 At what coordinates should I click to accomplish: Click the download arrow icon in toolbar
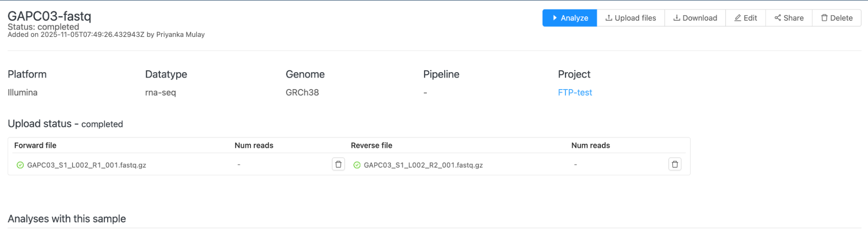(677, 18)
